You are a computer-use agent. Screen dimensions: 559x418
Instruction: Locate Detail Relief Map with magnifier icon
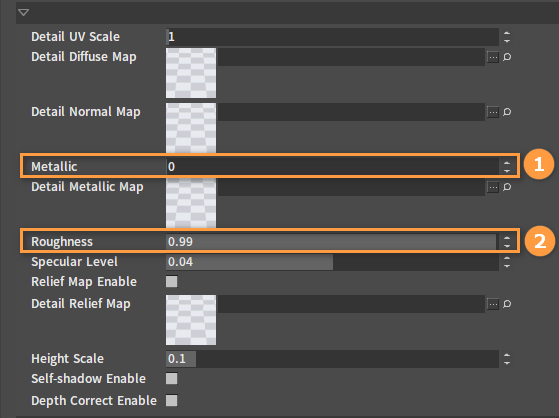pos(507,304)
